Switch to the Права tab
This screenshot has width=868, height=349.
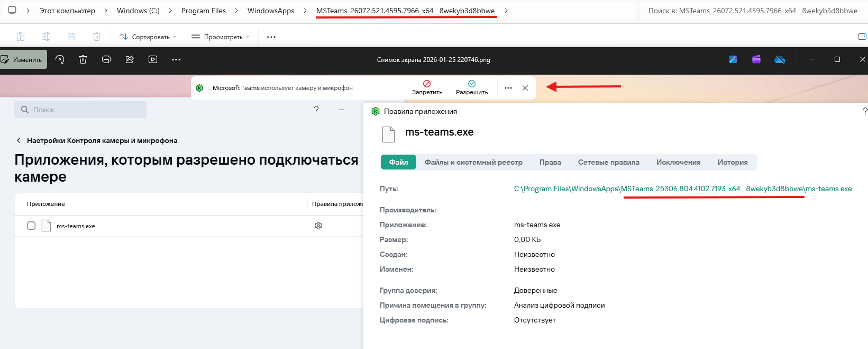point(550,162)
